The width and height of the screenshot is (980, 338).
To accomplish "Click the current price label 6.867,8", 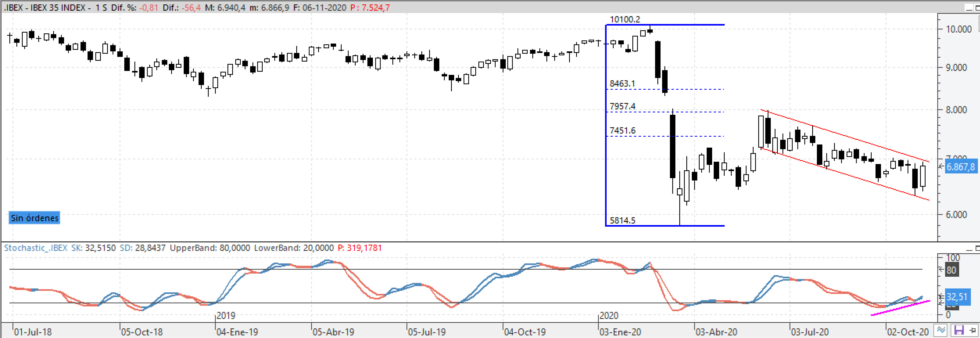I will pos(961,167).
